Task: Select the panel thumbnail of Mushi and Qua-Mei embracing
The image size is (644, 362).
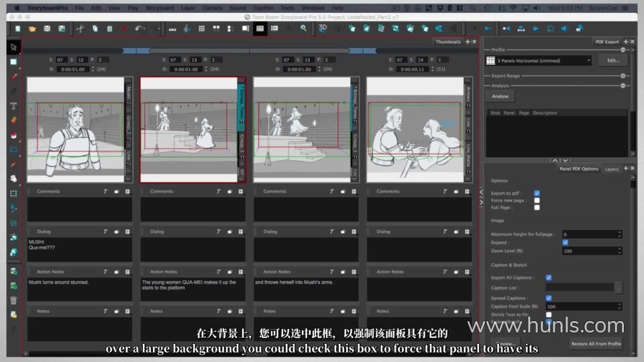Action: [415, 129]
